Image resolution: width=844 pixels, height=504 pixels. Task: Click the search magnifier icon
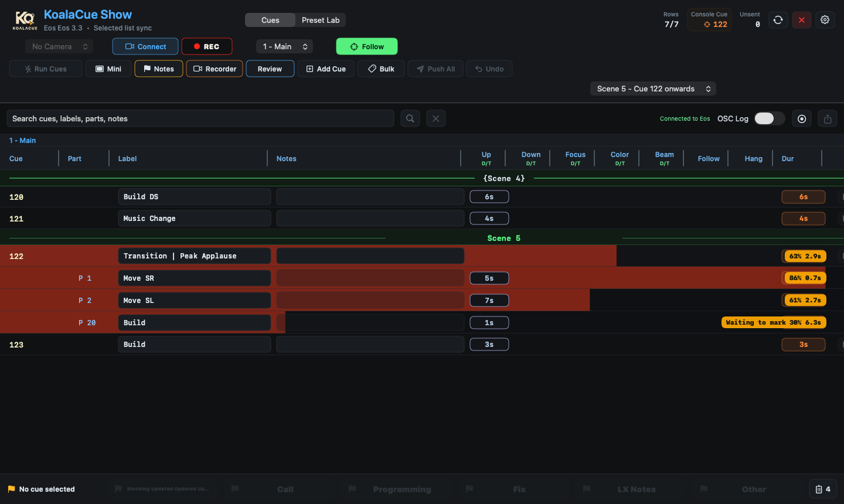[410, 118]
